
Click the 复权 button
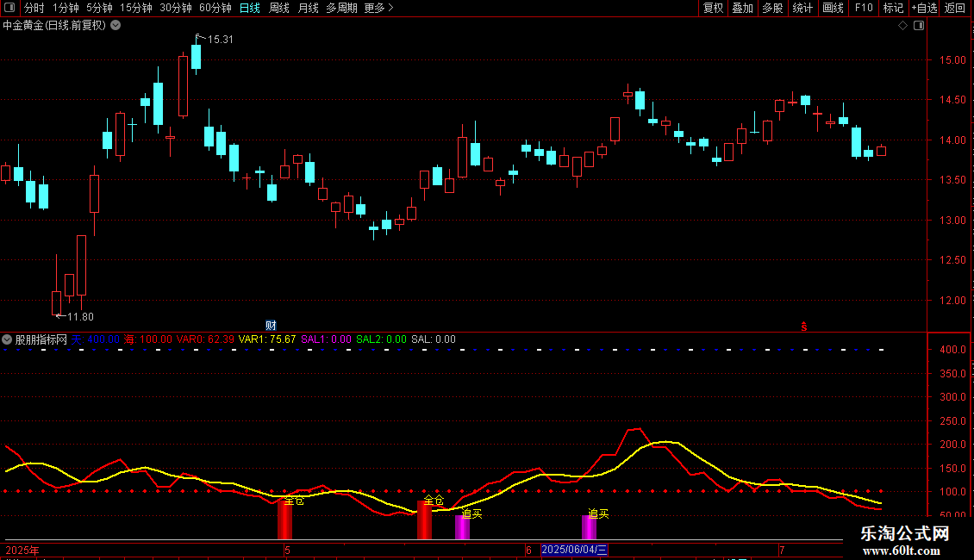pos(713,8)
